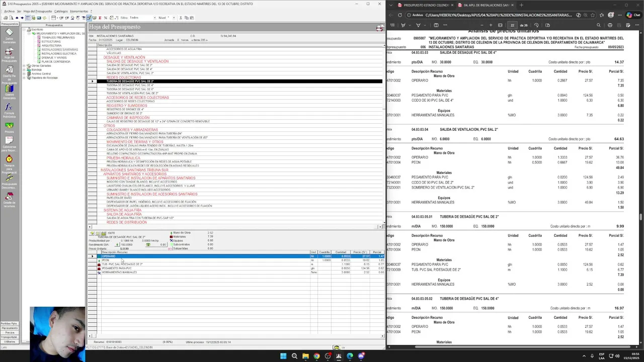Image resolution: width=644 pixels, height=362 pixels.
Task: Click the Edge address bar
Action: 498,15
